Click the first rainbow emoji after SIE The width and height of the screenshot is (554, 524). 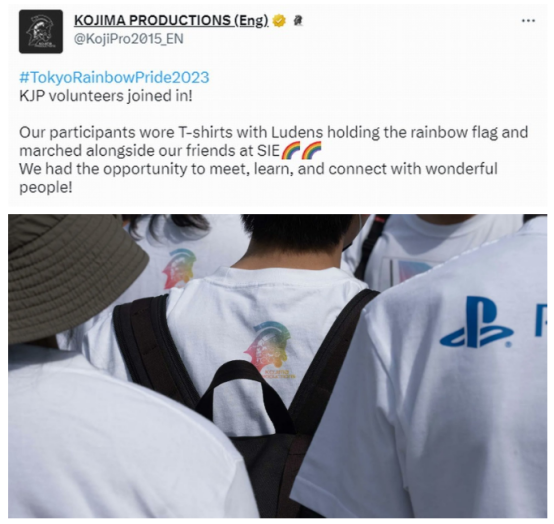pos(291,151)
